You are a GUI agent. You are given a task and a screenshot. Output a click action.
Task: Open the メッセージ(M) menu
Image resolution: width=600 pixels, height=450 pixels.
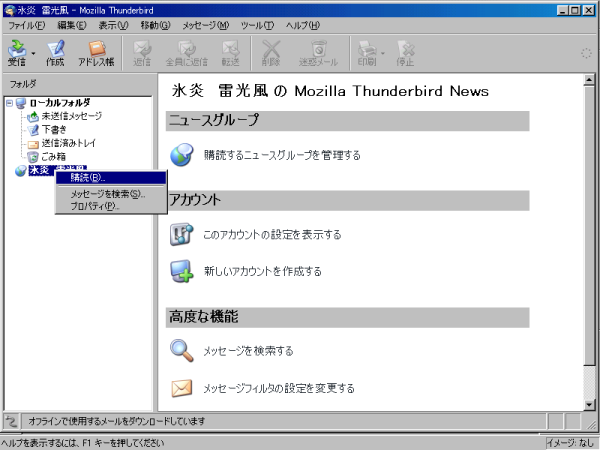tap(205, 25)
